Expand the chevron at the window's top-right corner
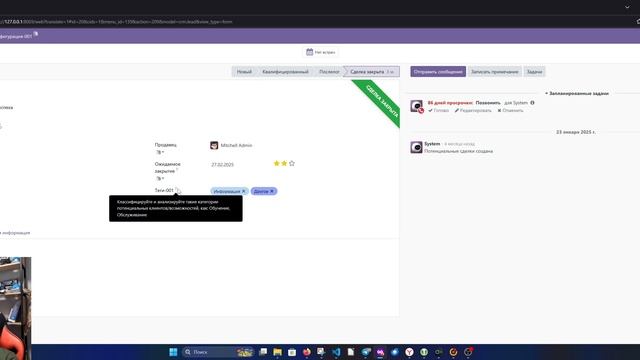Viewport: 640px width, 360px height. [627, 7]
